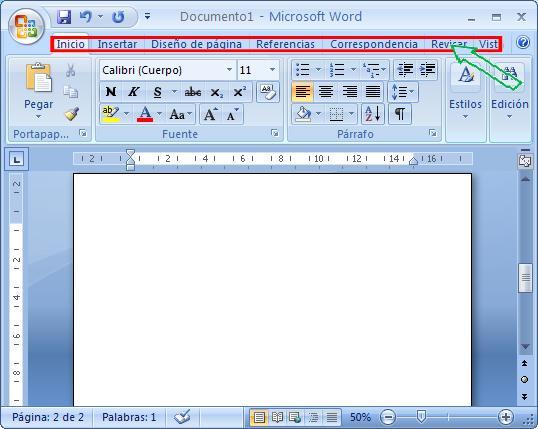Viewport: 538px width, 429px height.
Task: Customize the Quick Access Toolbar arrow
Action: 147,16
